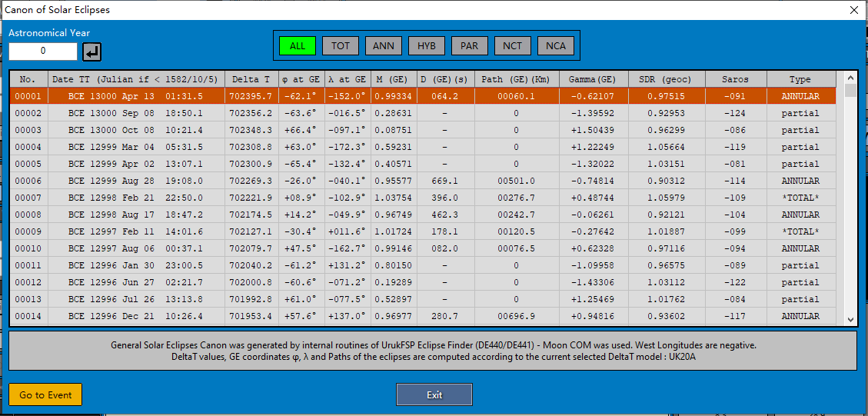Click the 'D (GE)(s)' column header
The width and height of the screenshot is (868, 416).
tap(446, 79)
